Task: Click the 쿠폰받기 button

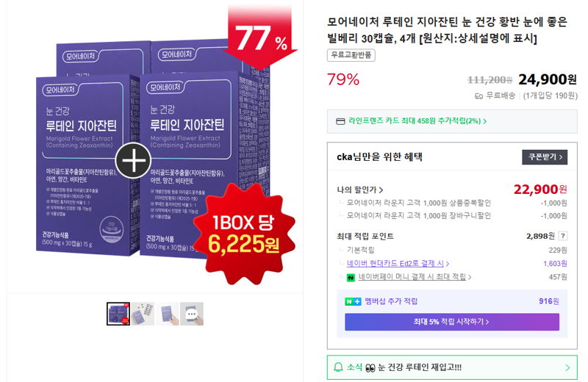Action: 545,157
